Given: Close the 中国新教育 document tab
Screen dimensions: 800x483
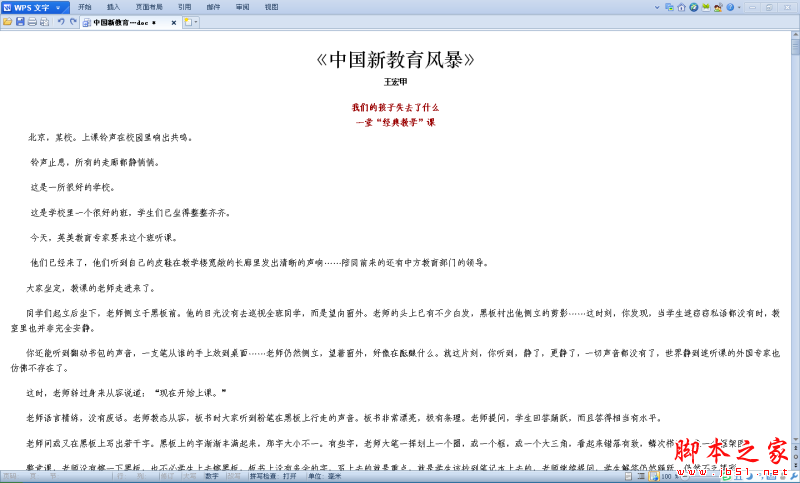Looking at the screenshot, I should [173, 22].
